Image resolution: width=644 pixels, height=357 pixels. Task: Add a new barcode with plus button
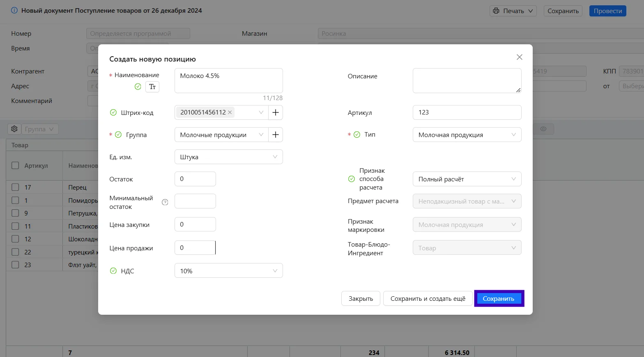pos(276,112)
